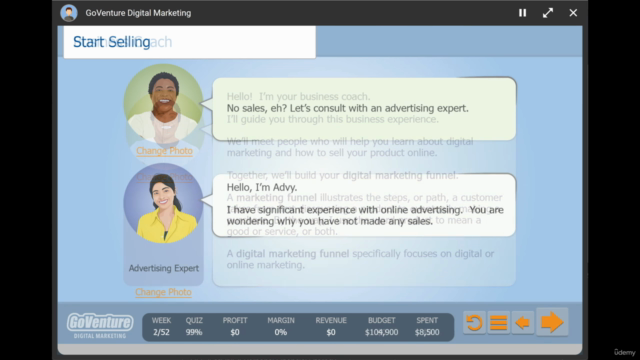The width and height of the screenshot is (640, 360).
Task: Click the 'No sales, eh?' coach speech bubble
Action: [364, 109]
